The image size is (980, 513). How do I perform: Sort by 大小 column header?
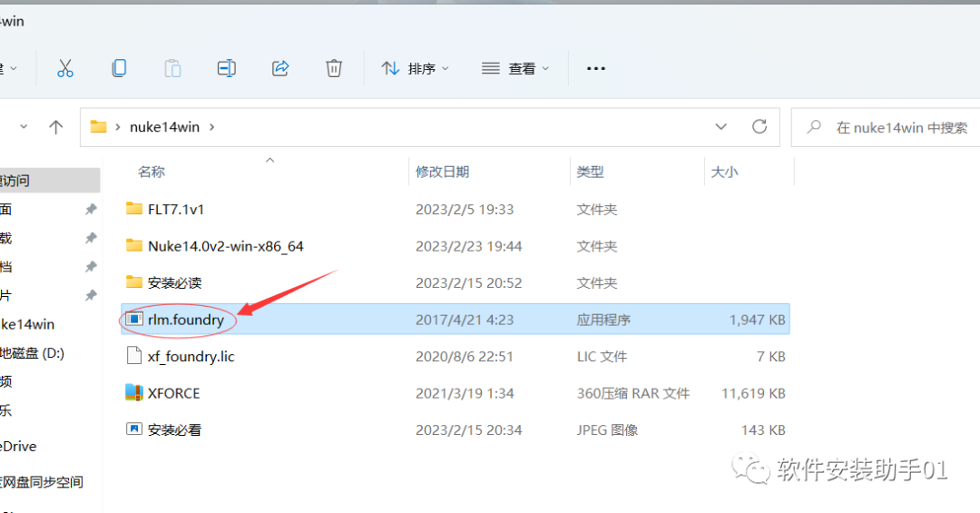724,172
